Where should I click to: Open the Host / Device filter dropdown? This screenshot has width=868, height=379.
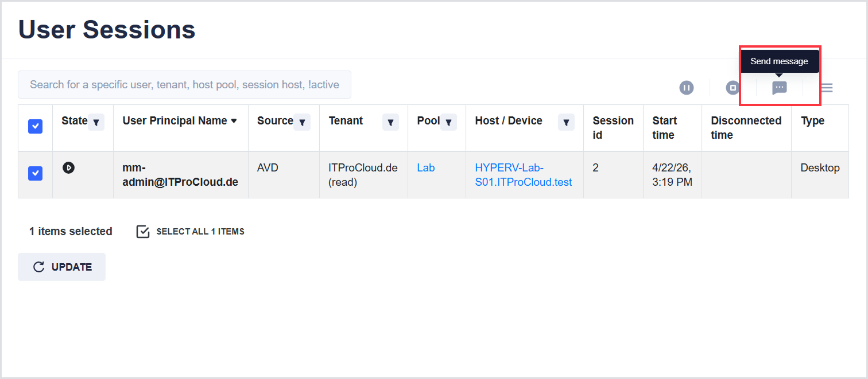566,122
